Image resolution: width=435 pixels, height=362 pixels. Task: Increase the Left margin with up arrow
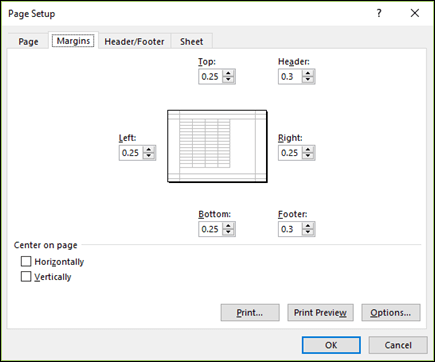[149, 150]
